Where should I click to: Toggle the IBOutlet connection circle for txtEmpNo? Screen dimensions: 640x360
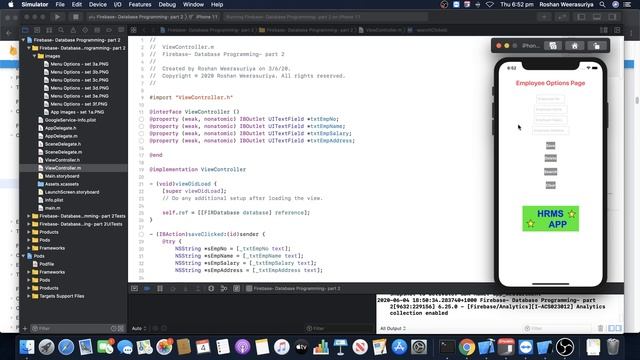click(141, 119)
